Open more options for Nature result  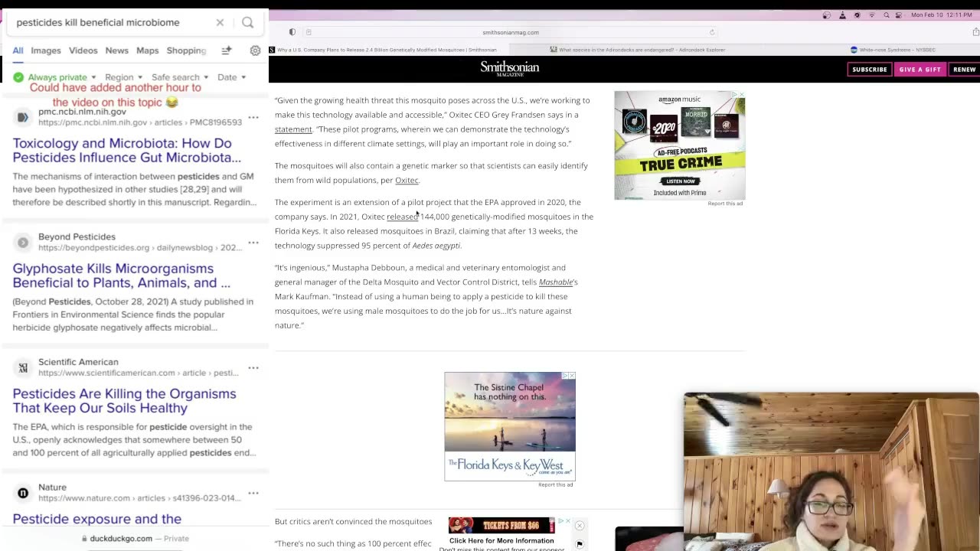pyautogui.click(x=253, y=493)
